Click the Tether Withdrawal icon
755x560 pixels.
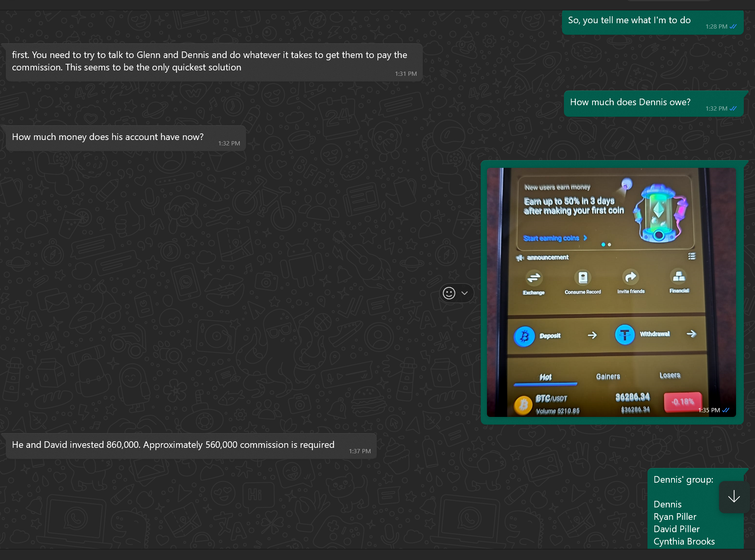pos(625,335)
